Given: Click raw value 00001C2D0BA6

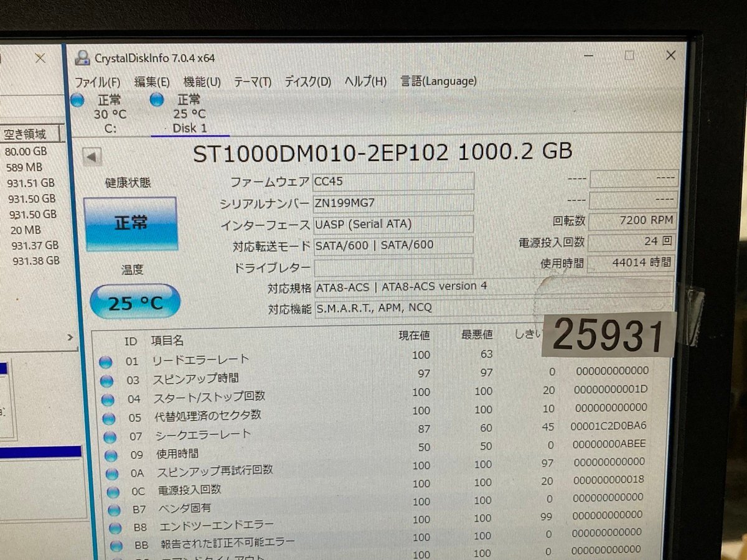Looking at the screenshot, I should 608,426.
